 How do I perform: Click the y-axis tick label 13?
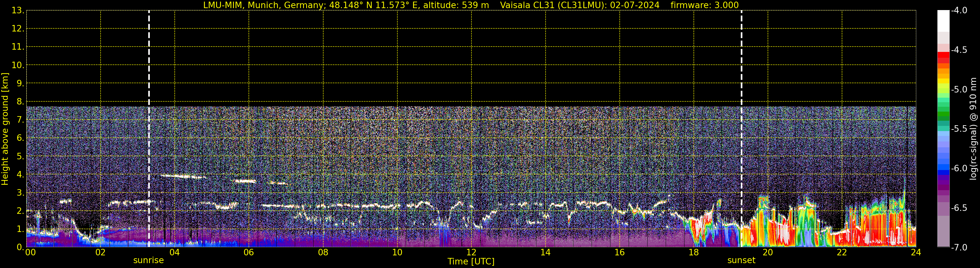click(x=18, y=11)
